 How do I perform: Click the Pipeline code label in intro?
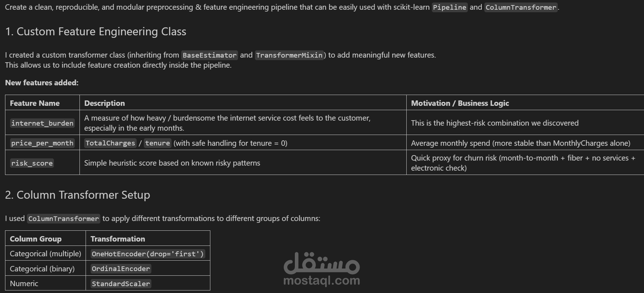[x=449, y=7]
